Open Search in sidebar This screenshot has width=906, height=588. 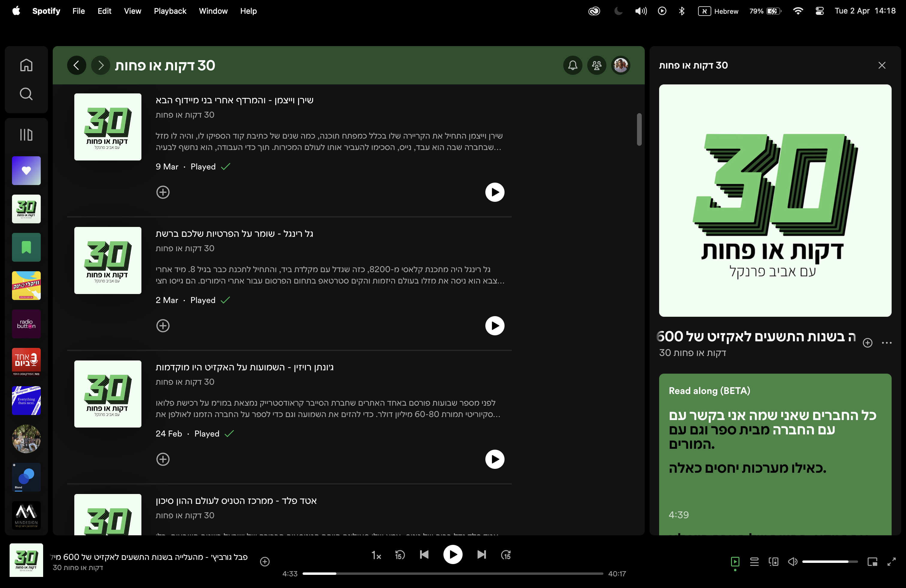[x=26, y=94]
